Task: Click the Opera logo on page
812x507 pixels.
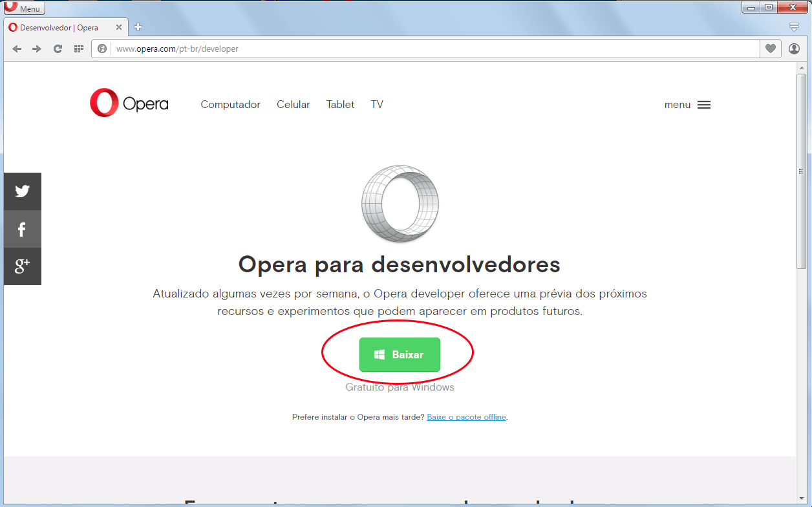Action: pyautogui.click(x=129, y=103)
